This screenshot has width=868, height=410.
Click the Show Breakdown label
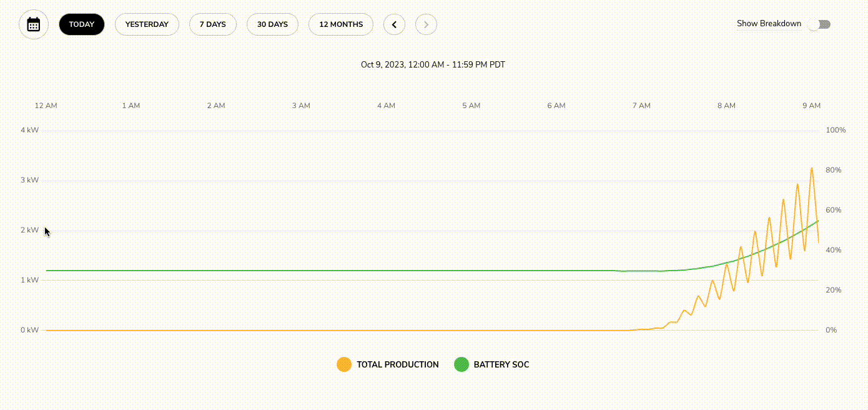tap(769, 24)
